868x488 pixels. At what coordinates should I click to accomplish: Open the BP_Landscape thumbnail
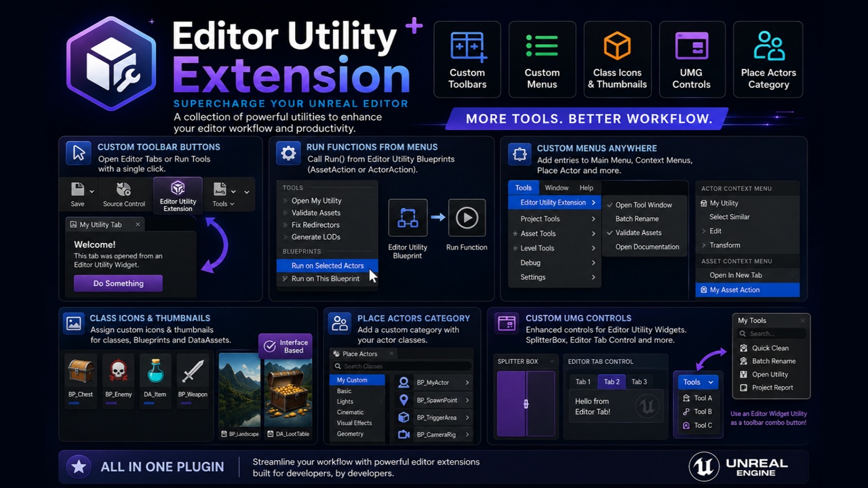[239, 390]
